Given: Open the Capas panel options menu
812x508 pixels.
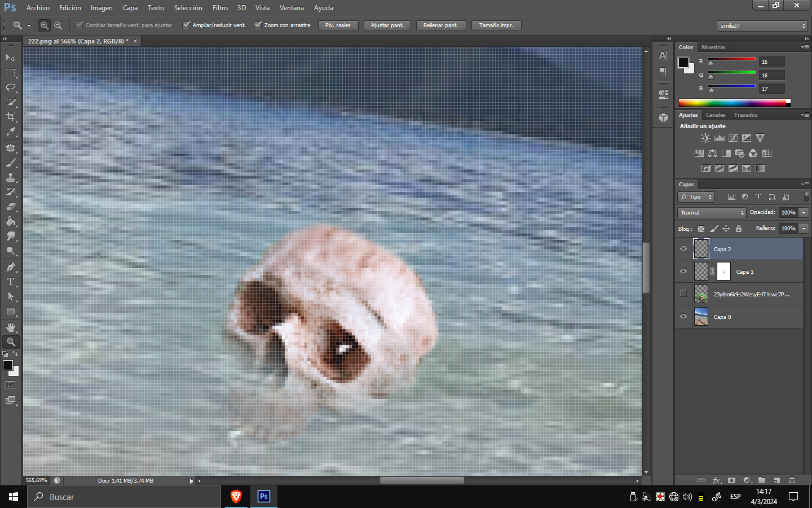Looking at the screenshot, I should tap(805, 185).
